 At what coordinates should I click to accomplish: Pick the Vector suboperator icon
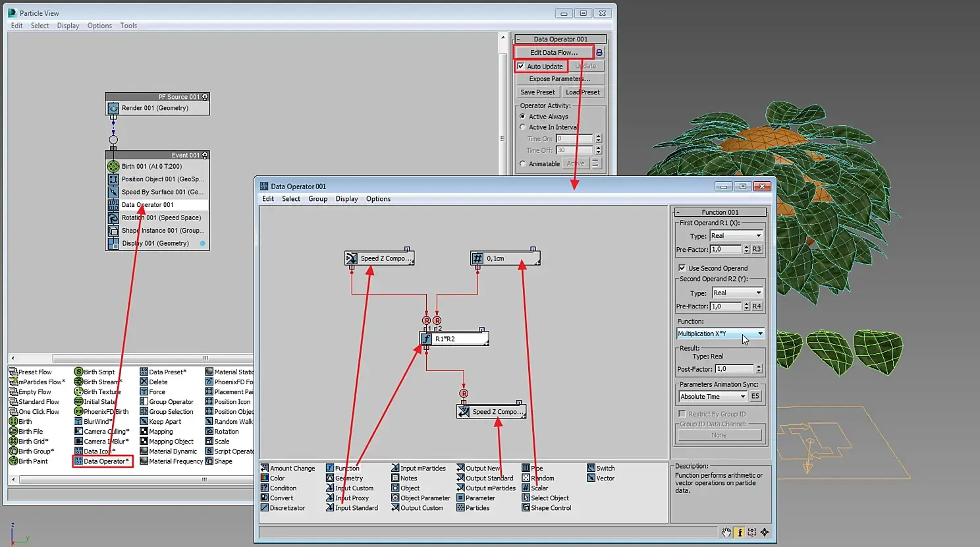click(591, 478)
